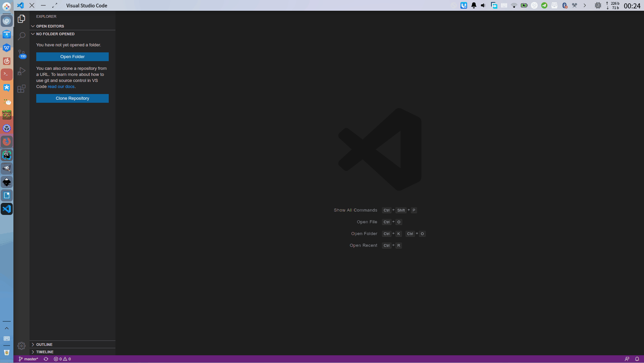This screenshot has width=644, height=363.
Task: Open the trash icon at dock bottom
Action: point(7,353)
